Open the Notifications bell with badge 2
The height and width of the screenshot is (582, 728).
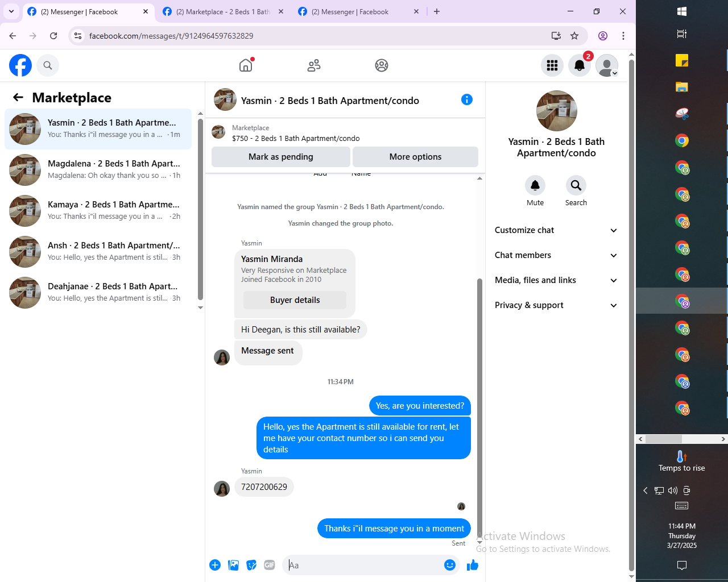(580, 65)
